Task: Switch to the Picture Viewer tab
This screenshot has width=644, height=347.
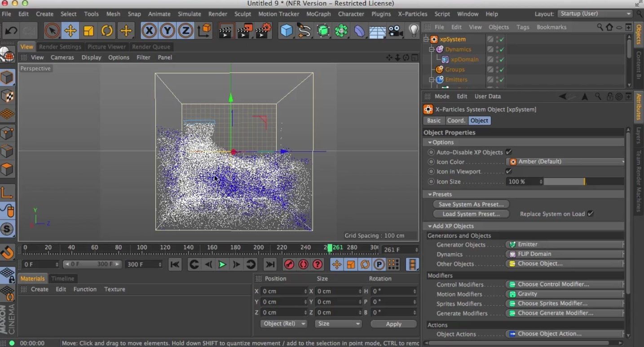Action: click(106, 47)
